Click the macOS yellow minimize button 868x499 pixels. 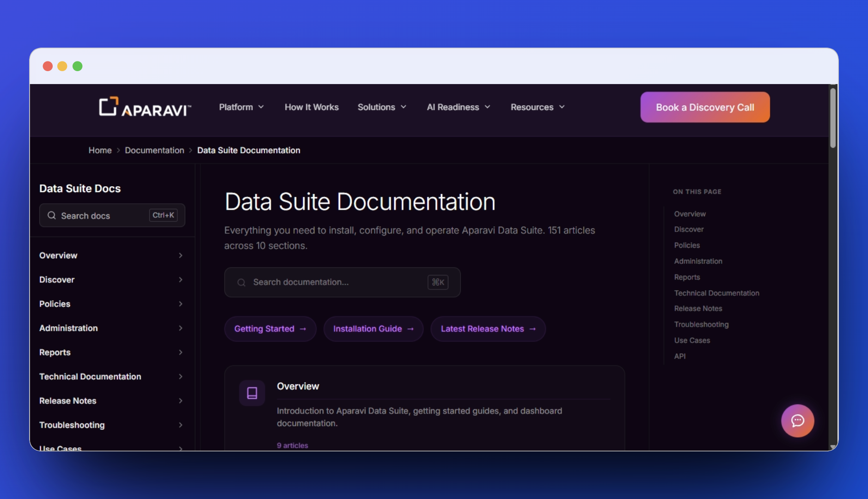click(x=62, y=66)
